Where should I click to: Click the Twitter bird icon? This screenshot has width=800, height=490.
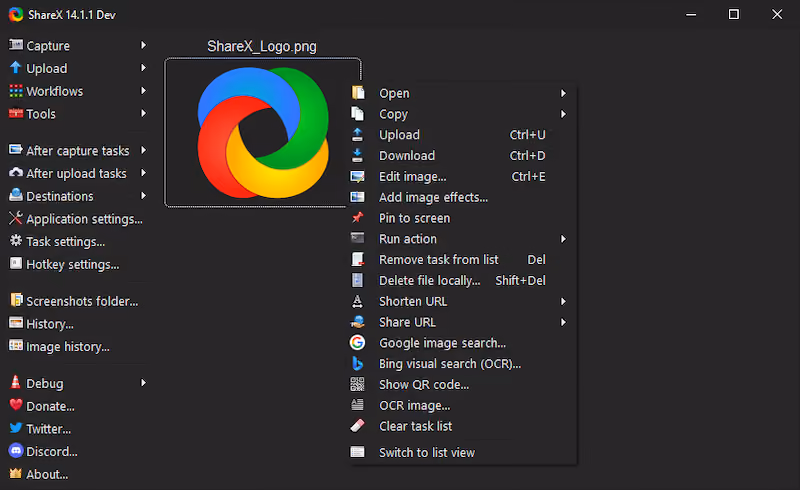pos(16,428)
